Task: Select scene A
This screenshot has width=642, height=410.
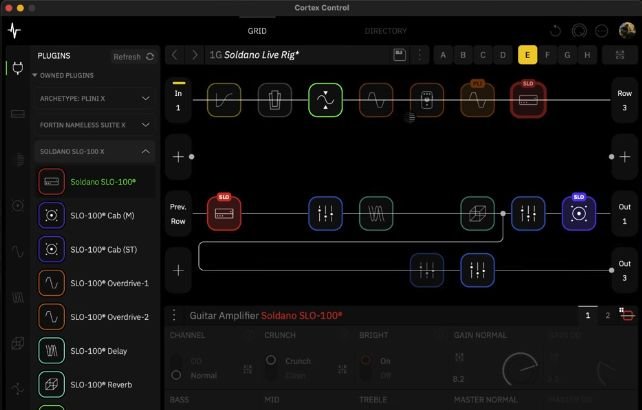Action: click(x=443, y=55)
